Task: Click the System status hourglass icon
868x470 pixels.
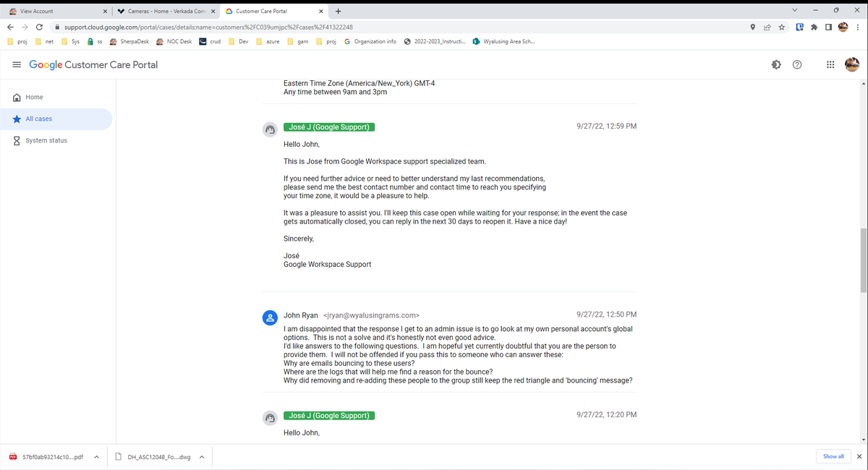Action: pyautogui.click(x=17, y=140)
